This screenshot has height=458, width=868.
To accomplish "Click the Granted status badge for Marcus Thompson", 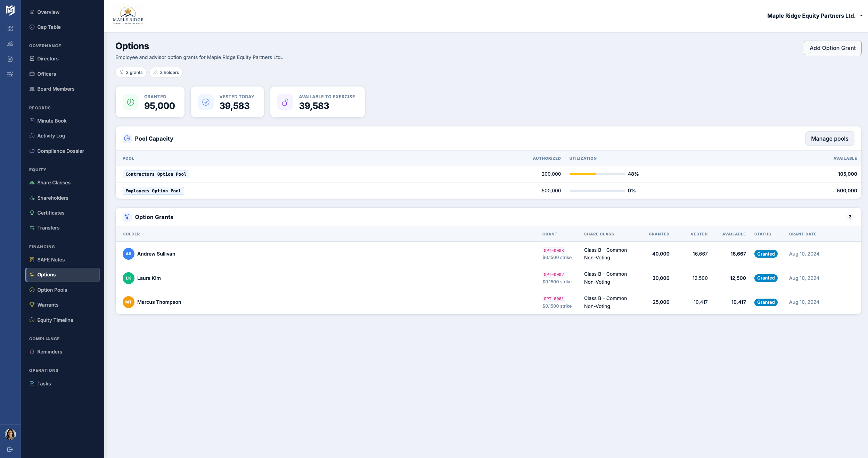I will pos(765,302).
